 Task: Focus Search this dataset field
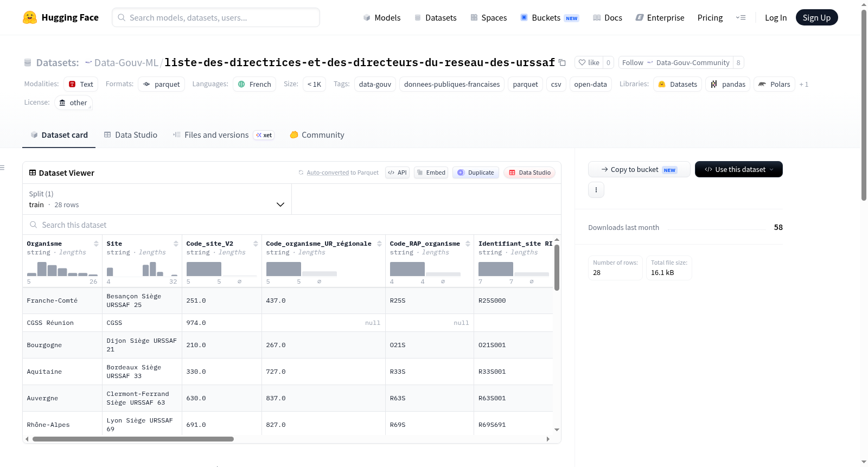(x=292, y=225)
